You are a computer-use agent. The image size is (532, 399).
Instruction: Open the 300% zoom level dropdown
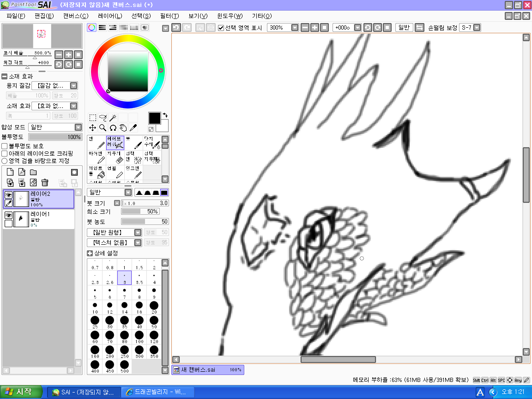point(295,28)
